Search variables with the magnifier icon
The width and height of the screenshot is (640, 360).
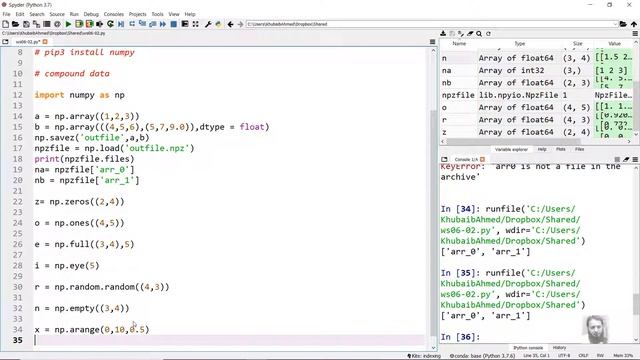coord(479,34)
